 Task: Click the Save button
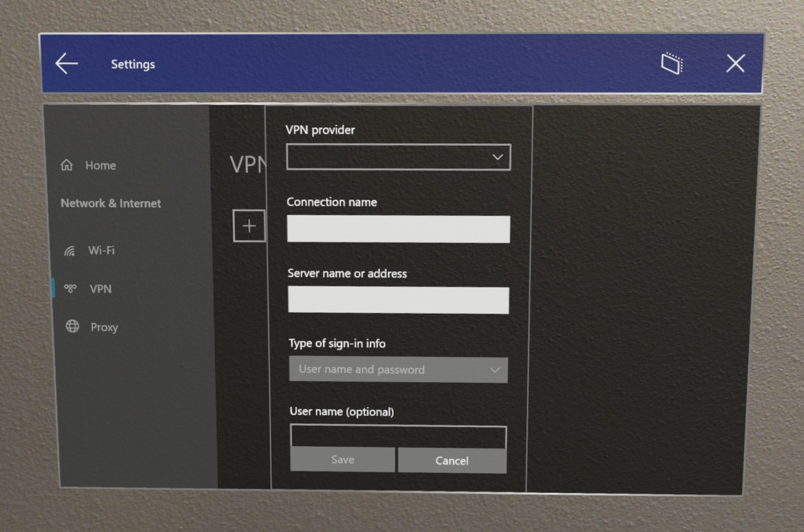click(x=343, y=460)
